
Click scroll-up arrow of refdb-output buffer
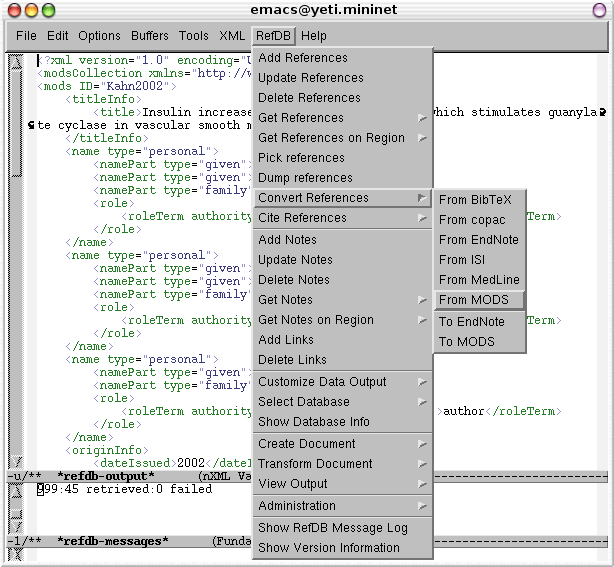[x=16, y=490]
